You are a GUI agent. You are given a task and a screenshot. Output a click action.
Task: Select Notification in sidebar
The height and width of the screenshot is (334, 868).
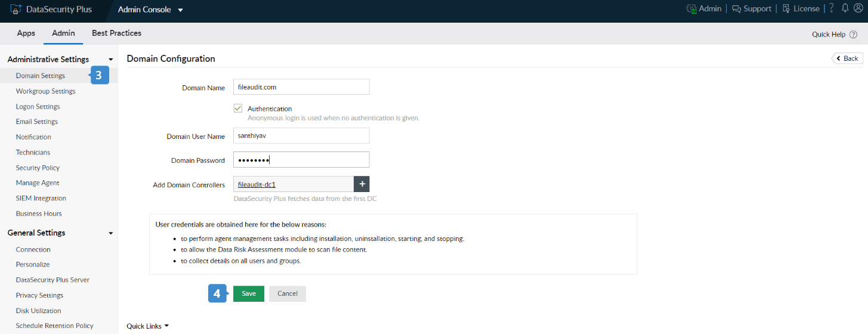[33, 137]
